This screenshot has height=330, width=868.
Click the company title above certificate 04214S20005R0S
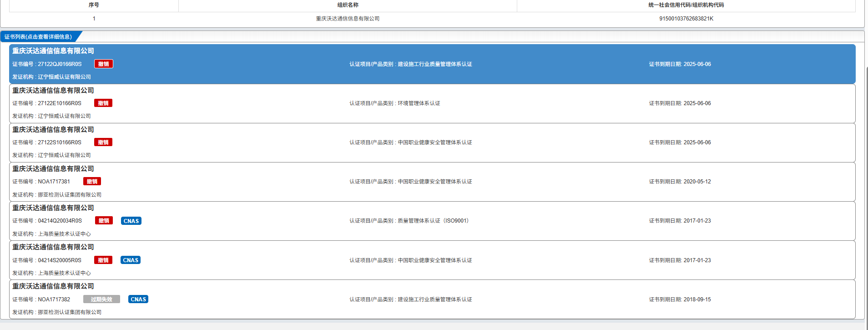click(53, 247)
